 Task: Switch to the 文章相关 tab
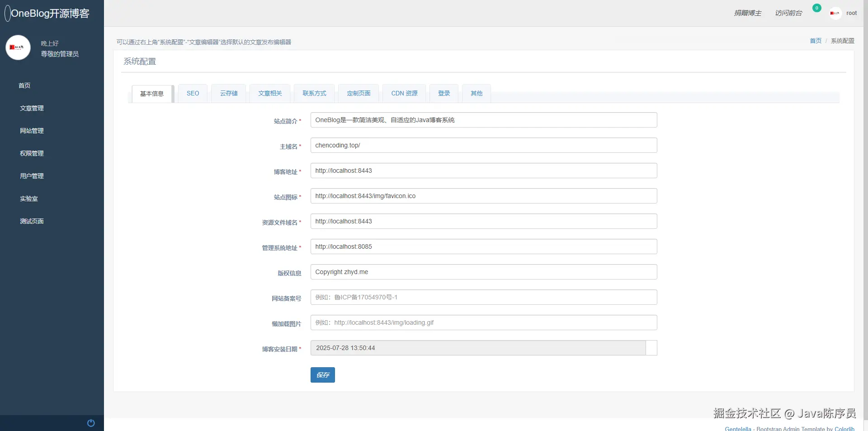270,93
